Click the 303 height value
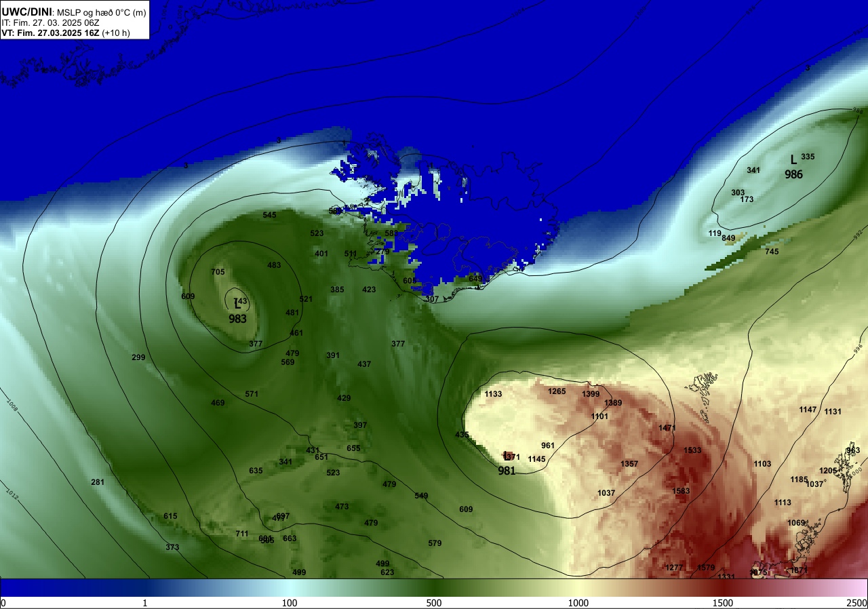 (x=738, y=193)
